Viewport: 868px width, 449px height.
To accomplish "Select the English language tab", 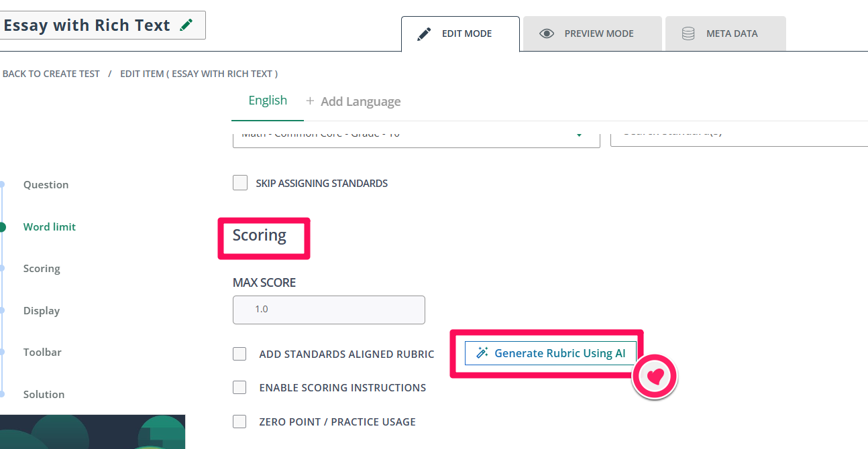I will click(x=268, y=101).
